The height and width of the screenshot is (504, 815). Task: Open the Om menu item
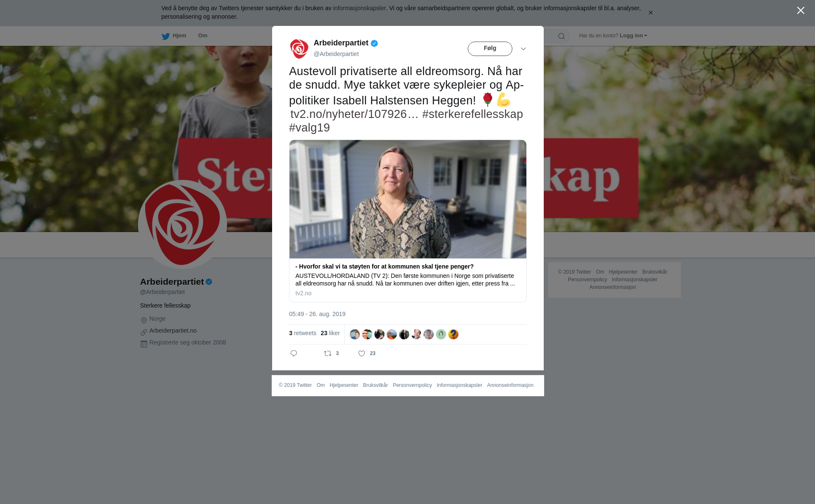[x=202, y=36]
